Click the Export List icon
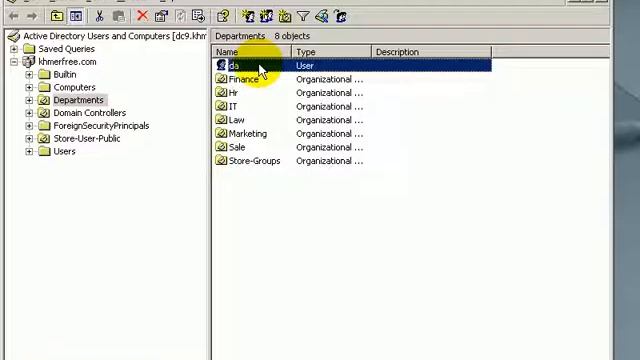This screenshot has height=360, width=640. [x=198, y=16]
